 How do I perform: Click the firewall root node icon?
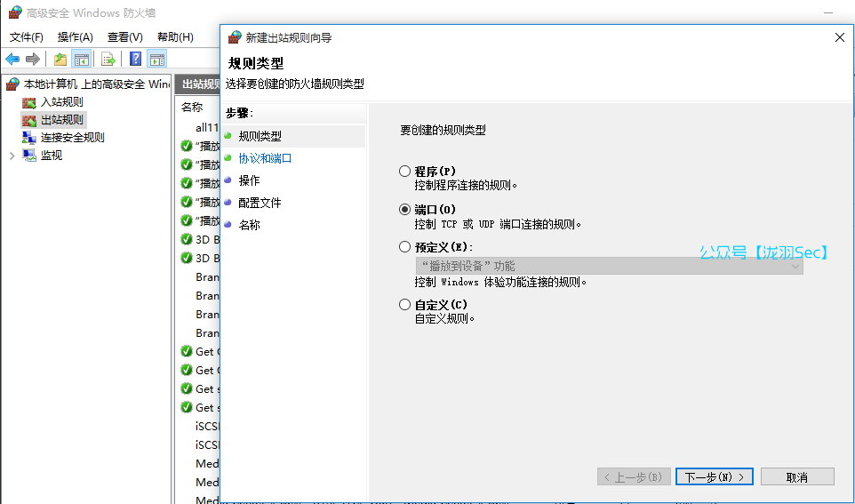point(12,84)
